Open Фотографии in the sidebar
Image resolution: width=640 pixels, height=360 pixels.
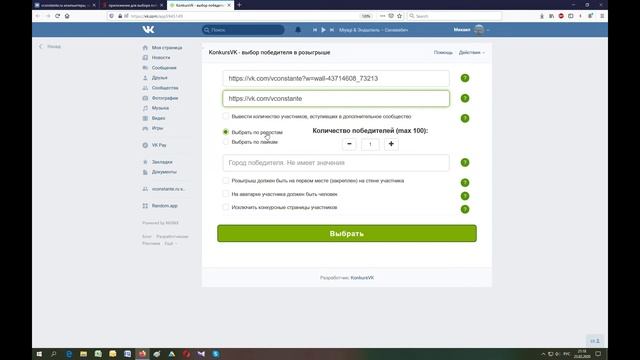click(165, 98)
